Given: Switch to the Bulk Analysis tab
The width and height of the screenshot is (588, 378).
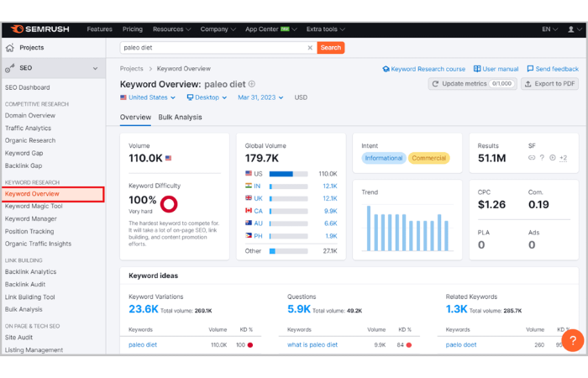Looking at the screenshot, I should click(x=180, y=118).
